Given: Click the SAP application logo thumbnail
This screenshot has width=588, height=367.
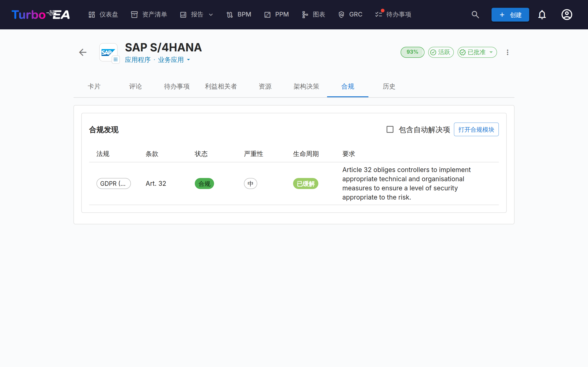Looking at the screenshot, I should [108, 52].
